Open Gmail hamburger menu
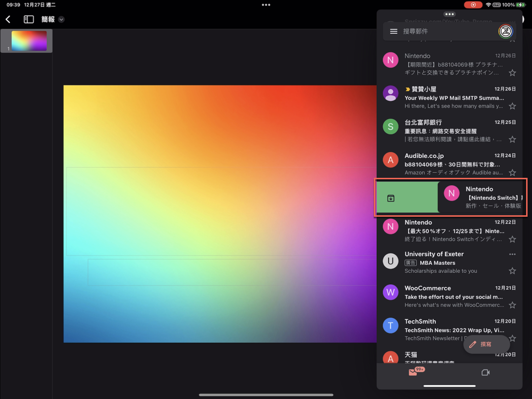Image resolution: width=532 pixels, height=399 pixels. click(x=394, y=31)
